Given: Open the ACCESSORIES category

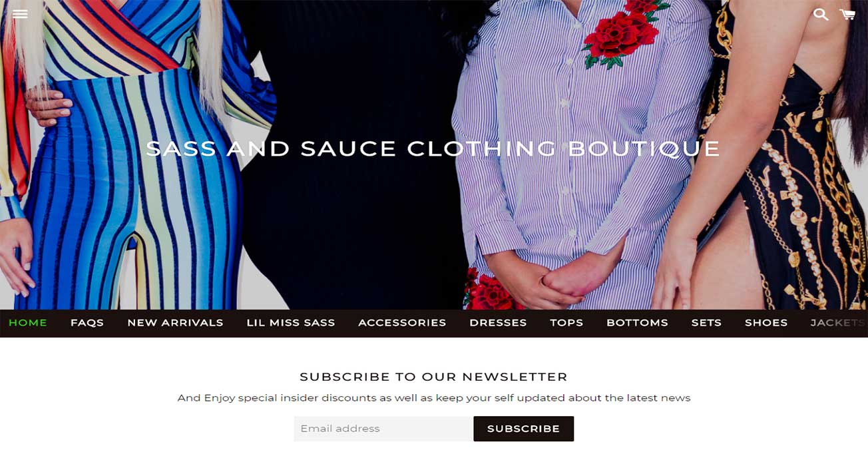Looking at the screenshot, I should click(x=402, y=323).
